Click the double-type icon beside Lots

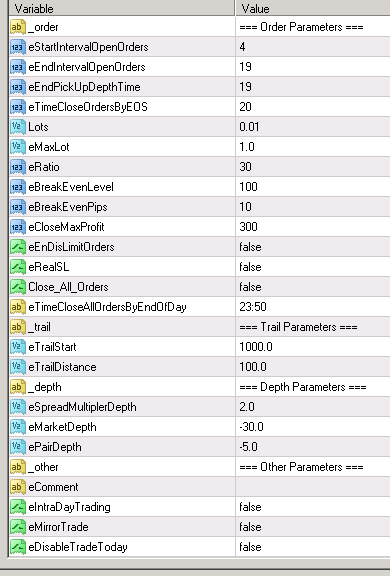click(18, 127)
